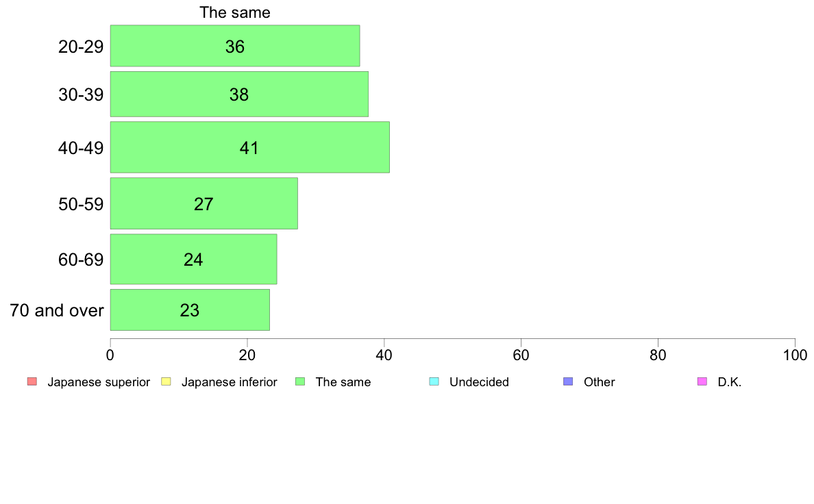The width and height of the screenshot is (814, 504).
Task: Click the blue Other legend swatch
Action: (569, 381)
